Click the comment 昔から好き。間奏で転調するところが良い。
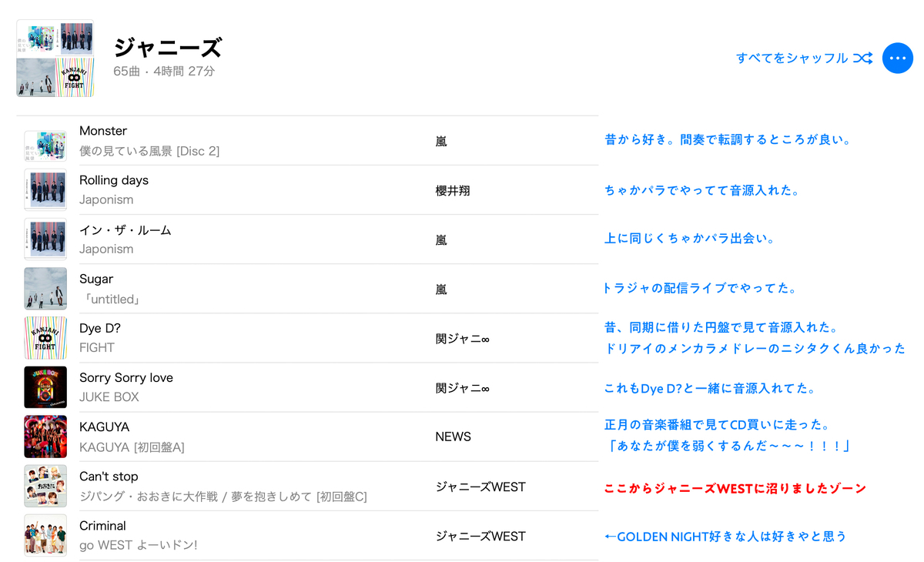 [x=728, y=139]
